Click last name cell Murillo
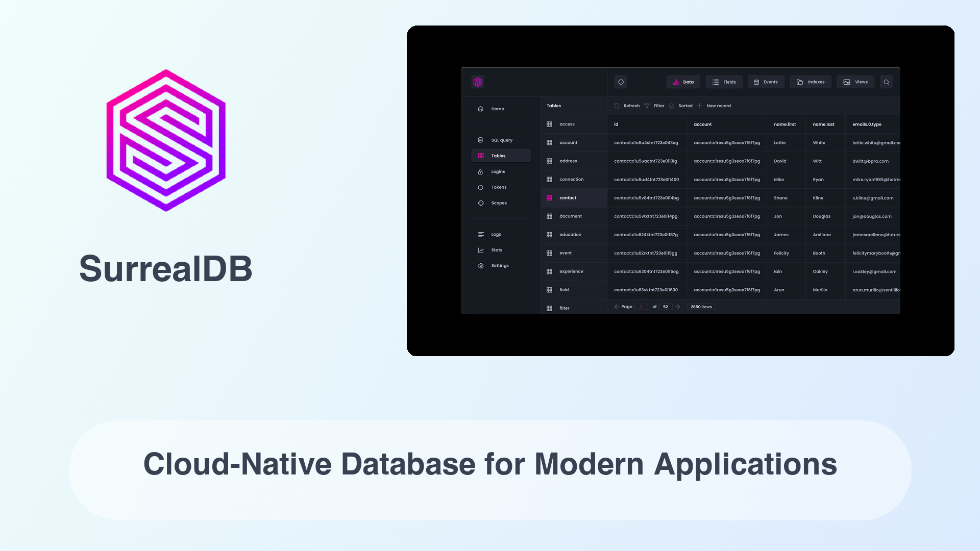 coord(820,290)
